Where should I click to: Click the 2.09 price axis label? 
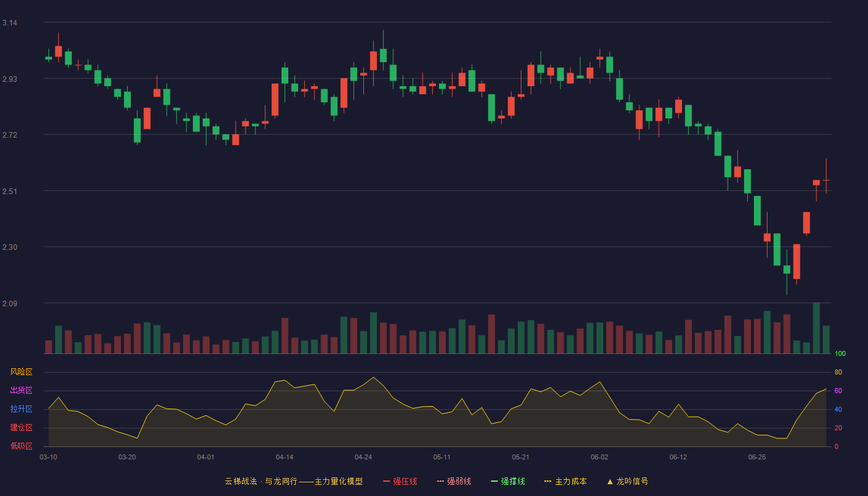10,304
